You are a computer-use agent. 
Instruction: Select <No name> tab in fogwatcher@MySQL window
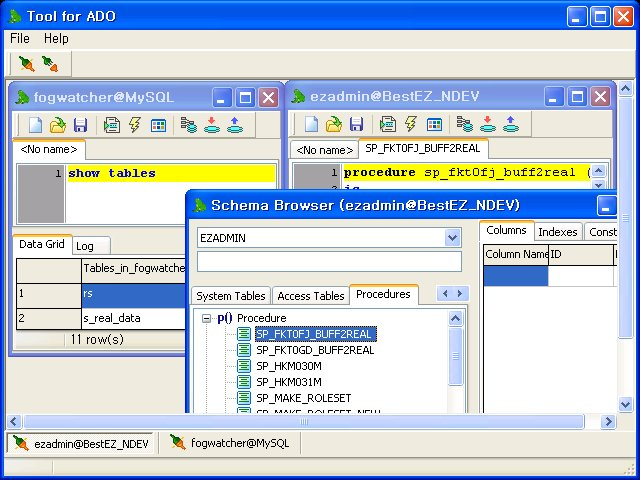[x=49, y=149]
